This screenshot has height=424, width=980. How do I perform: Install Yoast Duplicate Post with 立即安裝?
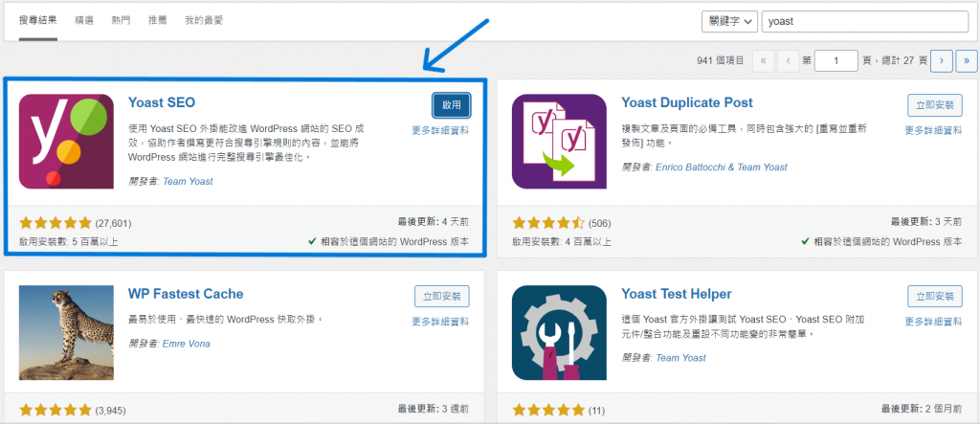935,105
